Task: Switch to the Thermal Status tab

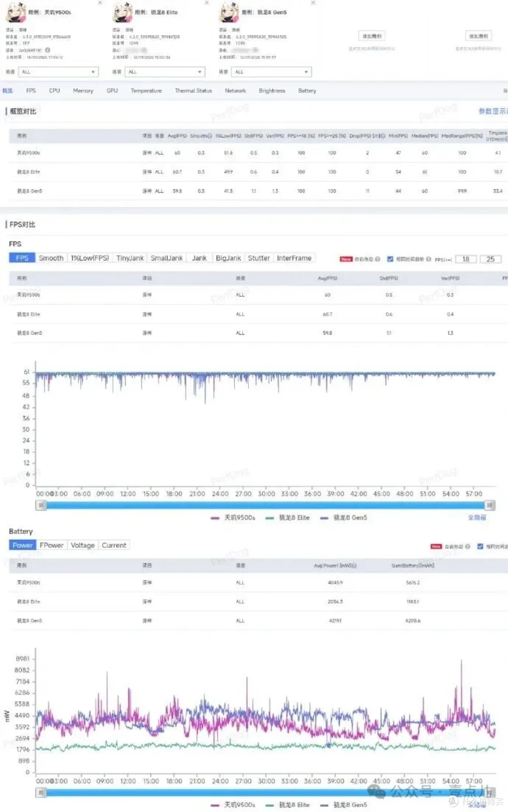Action: pyautogui.click(x=193, y=91)
